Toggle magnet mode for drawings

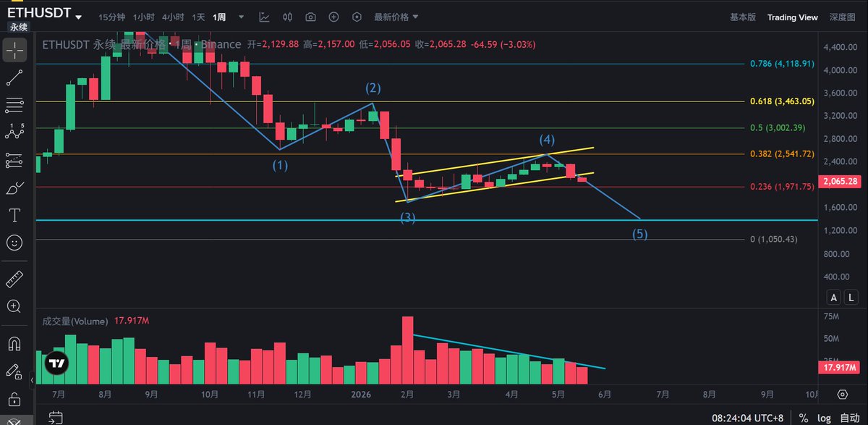(x=14, y=342)
